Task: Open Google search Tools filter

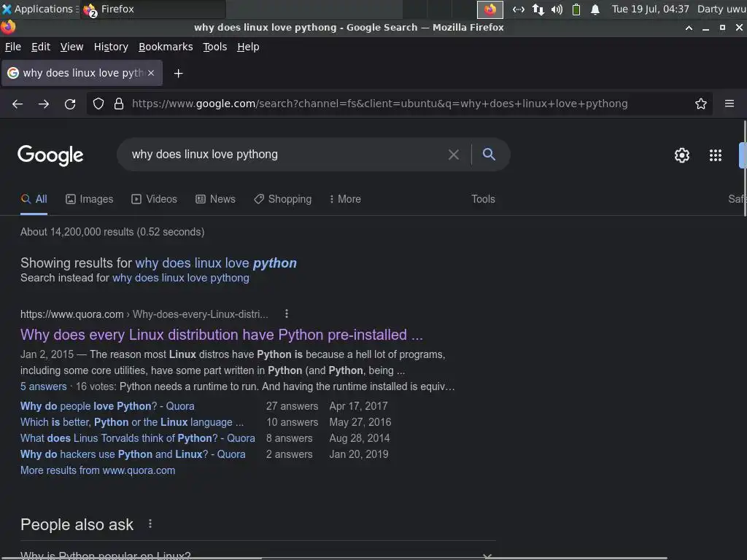Action: point(483,199)
